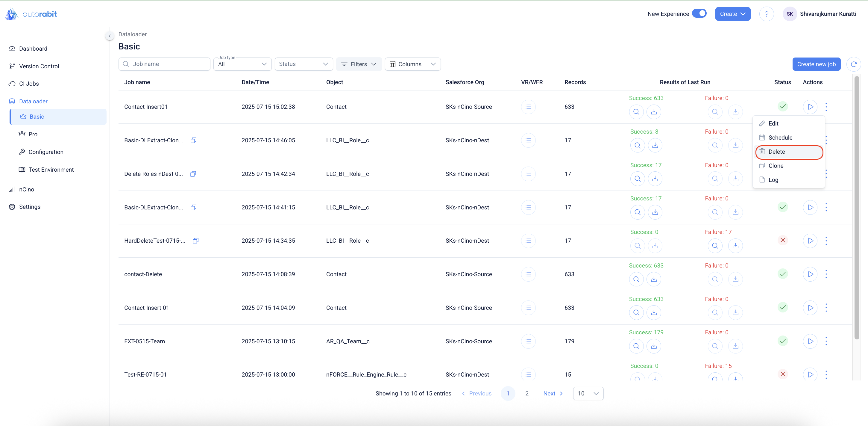Refresh the job list
Image resolution: width=868 pixels, height=426 pixels.
854,64
